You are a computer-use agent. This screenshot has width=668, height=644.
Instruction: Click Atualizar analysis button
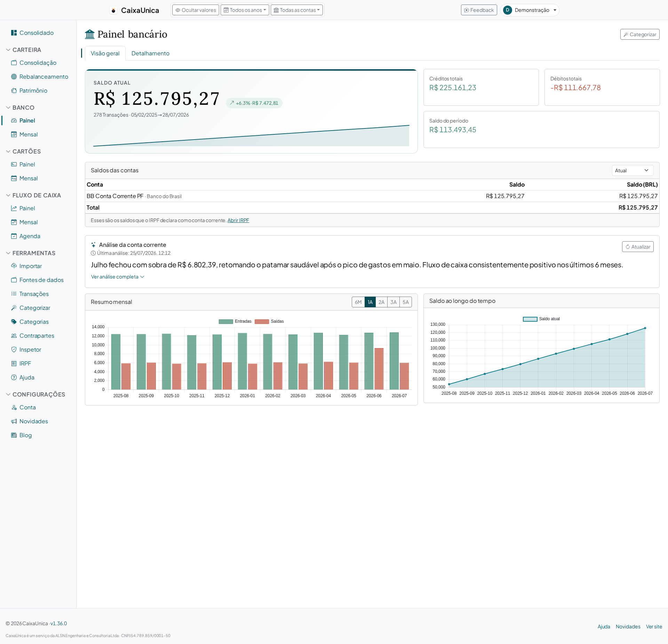(637, 247)
